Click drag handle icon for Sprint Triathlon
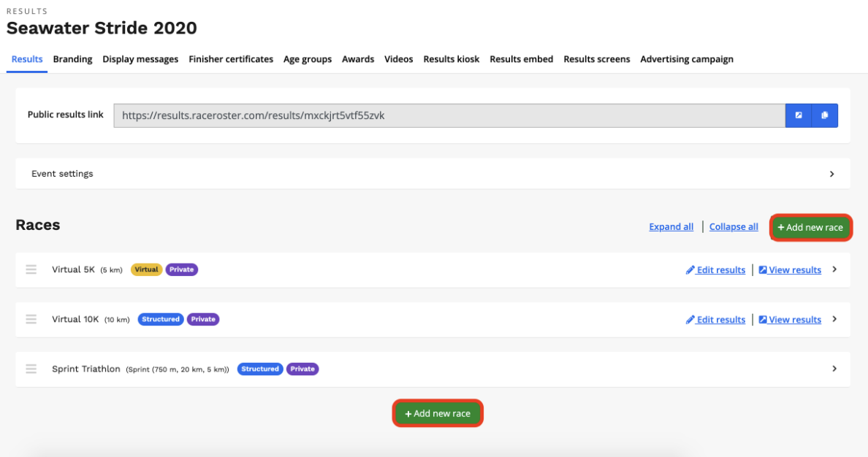 (x=31, y=369)
